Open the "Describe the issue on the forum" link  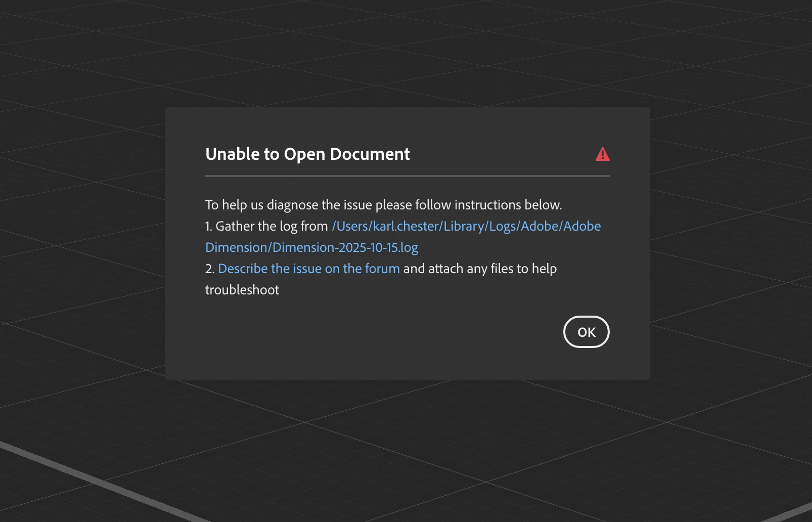309,269
